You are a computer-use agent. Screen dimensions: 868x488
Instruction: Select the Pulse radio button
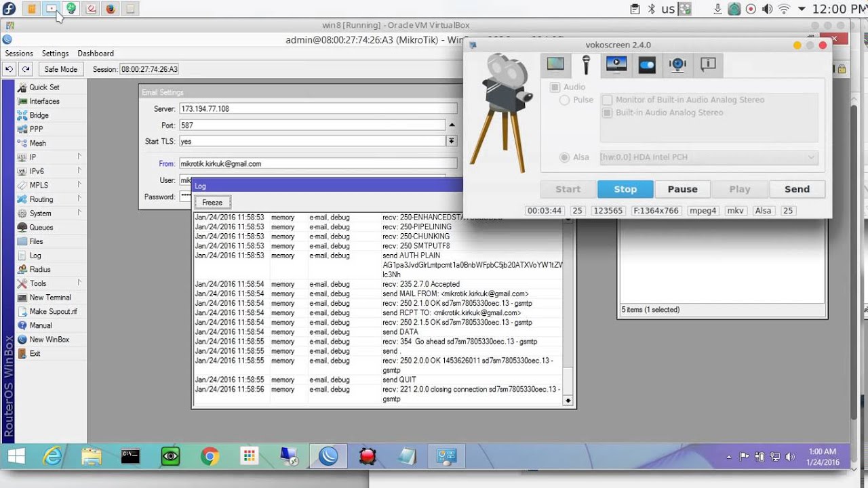point(564,100)
